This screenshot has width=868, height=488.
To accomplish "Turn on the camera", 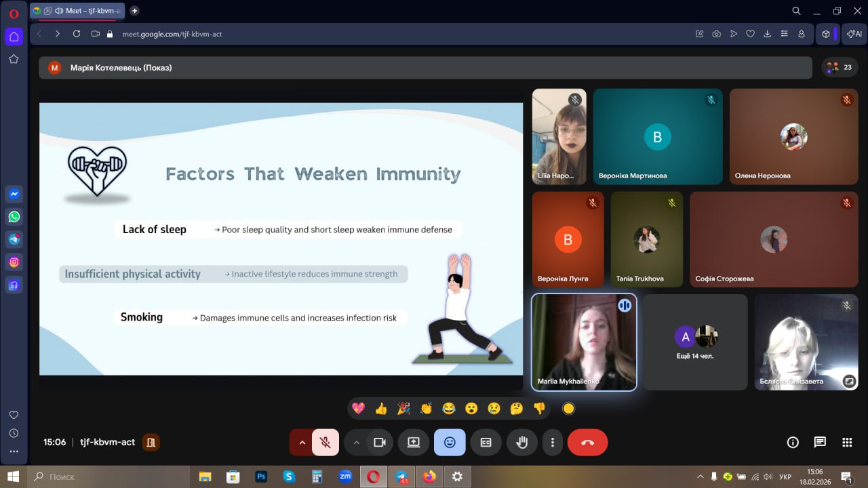I will click(379, 443).
